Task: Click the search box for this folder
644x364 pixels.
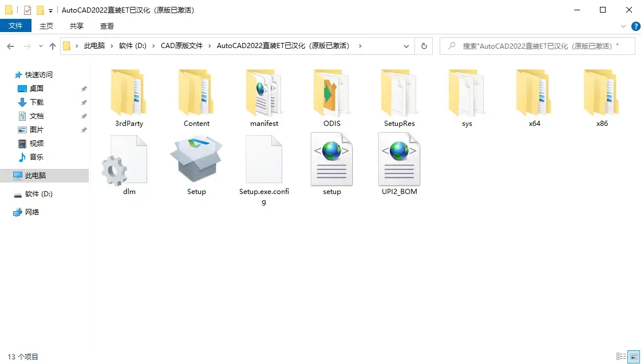Action: (x=537, y=46)
